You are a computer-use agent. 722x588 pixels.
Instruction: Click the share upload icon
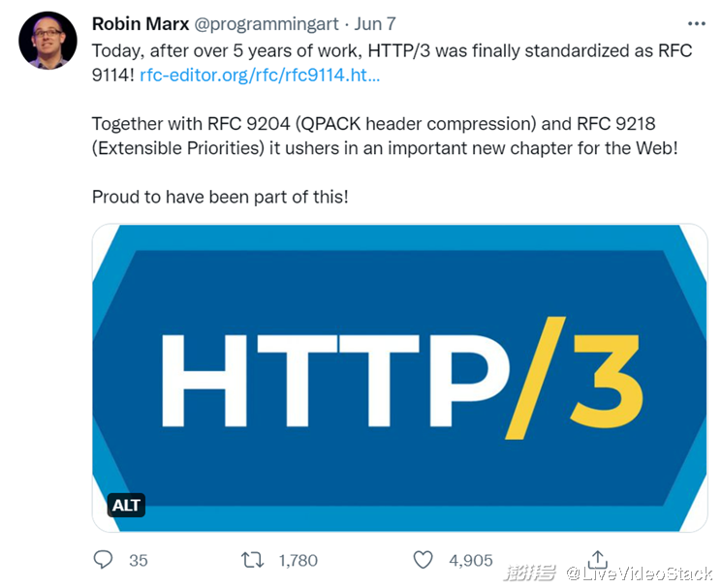click(x=598, y=559)
